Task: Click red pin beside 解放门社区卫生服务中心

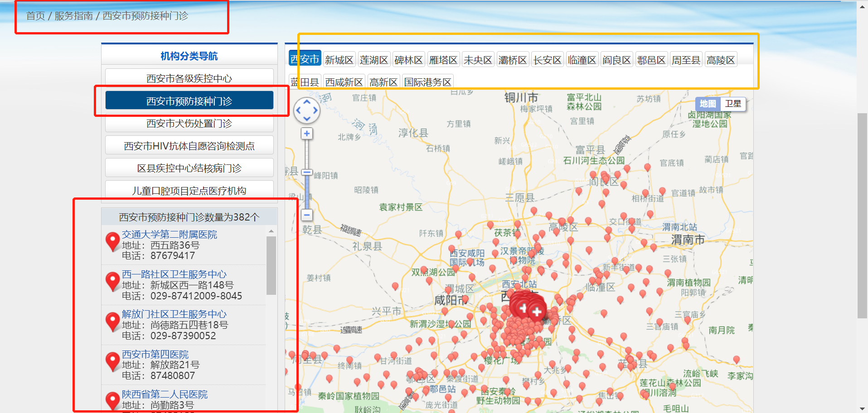Action: click(112, 322)
